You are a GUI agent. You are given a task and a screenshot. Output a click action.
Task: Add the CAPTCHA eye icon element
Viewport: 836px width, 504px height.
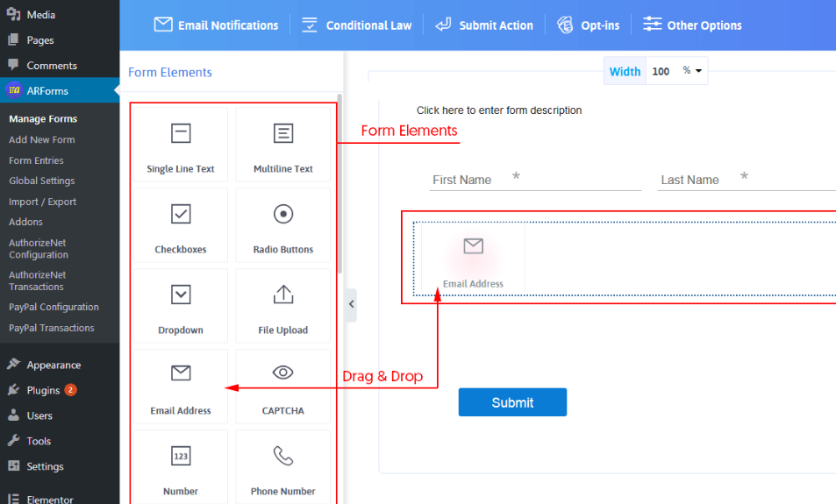(283, 373)
